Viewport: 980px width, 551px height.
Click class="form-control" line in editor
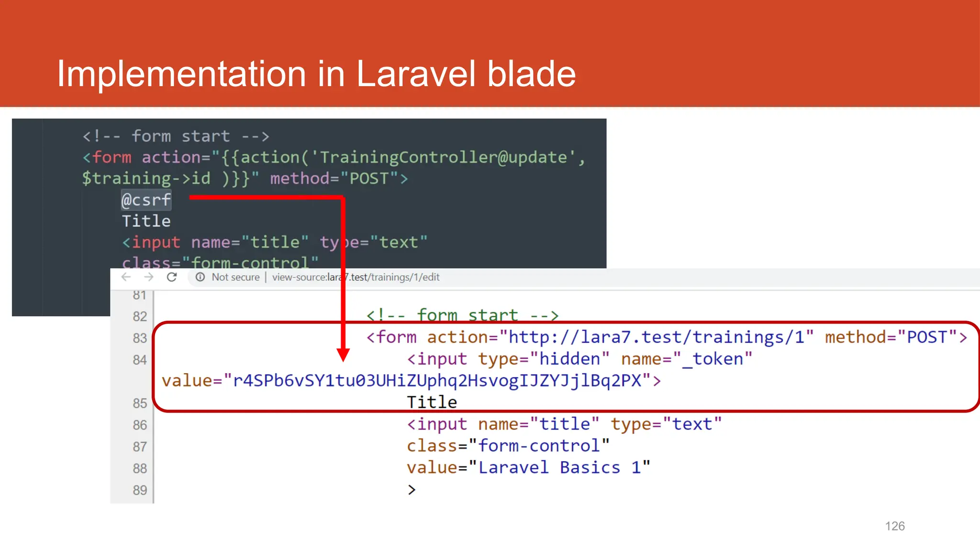(220, 262)
